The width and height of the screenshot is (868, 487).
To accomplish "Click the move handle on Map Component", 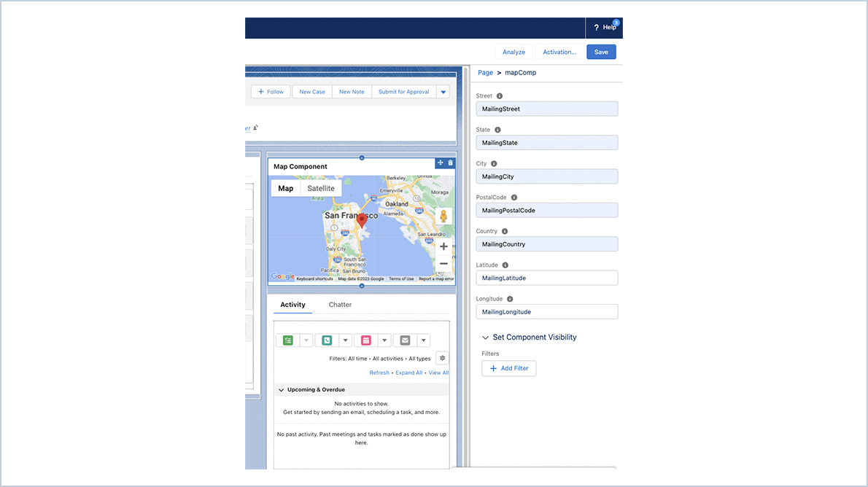I will point(439,163).
